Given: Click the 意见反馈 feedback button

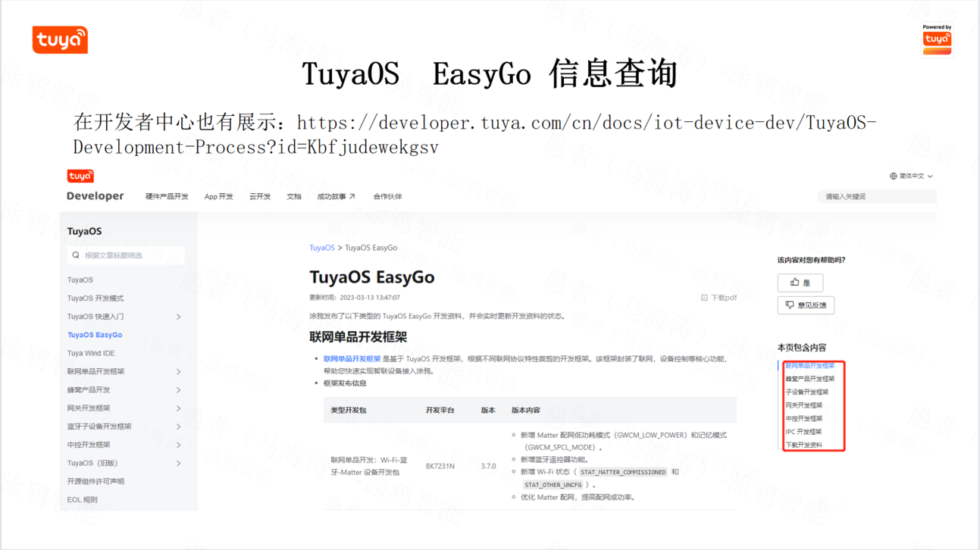Looking at the screenshot, I should (x=806, y=305).
